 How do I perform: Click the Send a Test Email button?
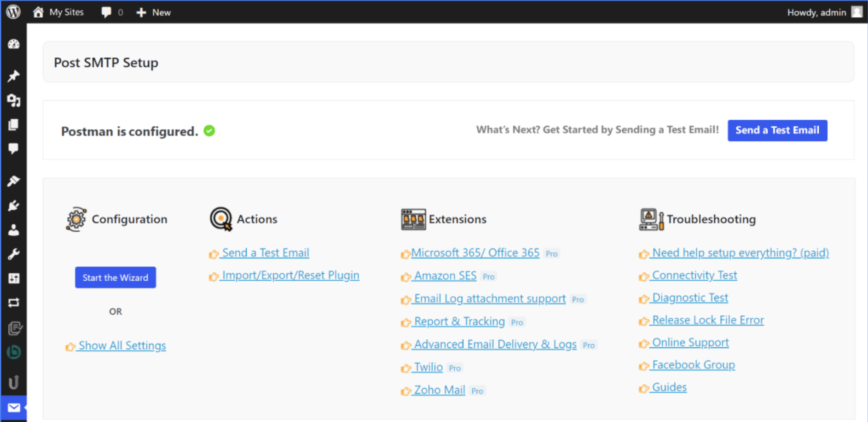tap(777, 130)
